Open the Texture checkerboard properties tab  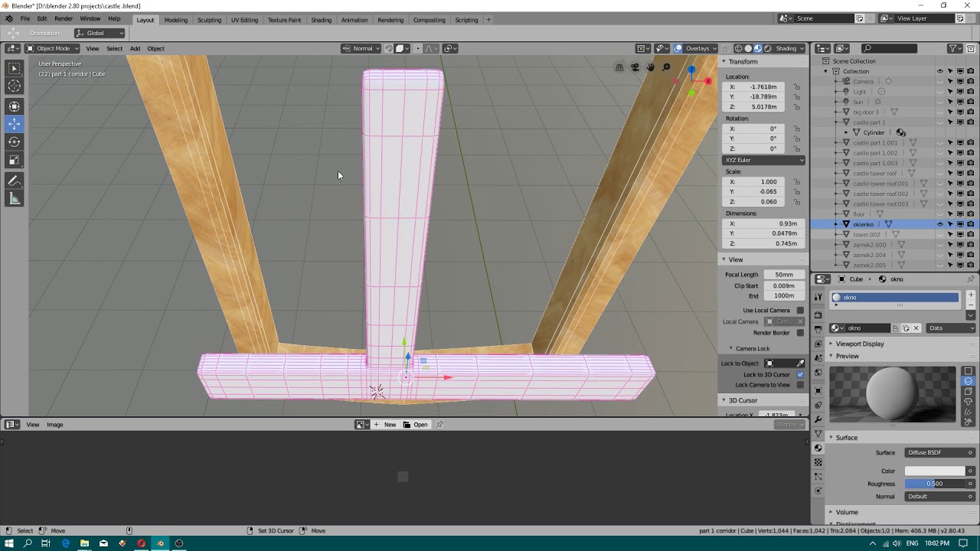[818, 462]
